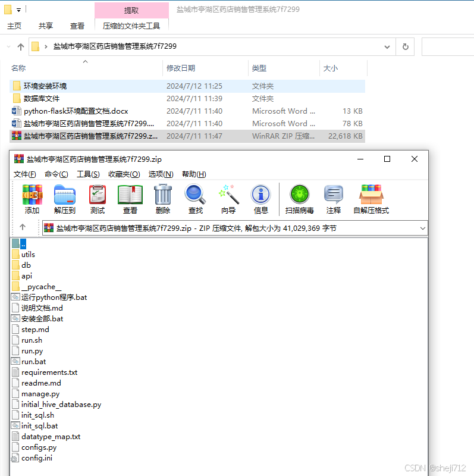Click the WinRAR zip file icon in Explorer
Screen dimensions: 474x476
17,136
